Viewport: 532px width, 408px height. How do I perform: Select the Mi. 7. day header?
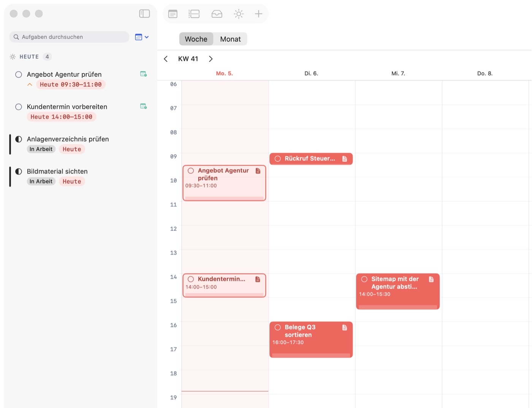click(398, 73)
